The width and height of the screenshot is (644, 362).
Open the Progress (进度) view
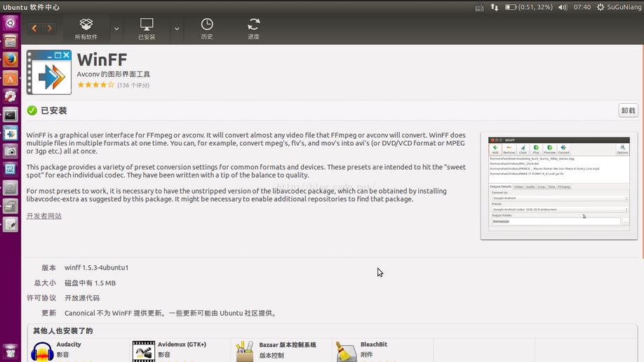253,29
